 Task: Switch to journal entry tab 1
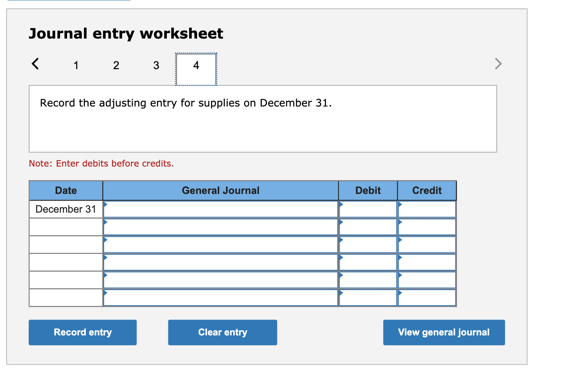pyautogui.click(x=76, y=65)
